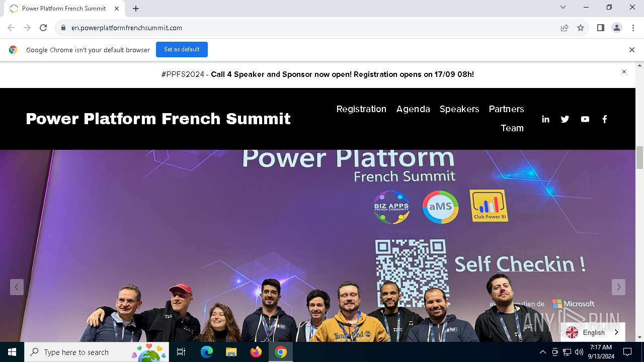The image size is (644, 362).
Task: Click the Call 4 Speaker announcement text
Action: click(342, 74)
